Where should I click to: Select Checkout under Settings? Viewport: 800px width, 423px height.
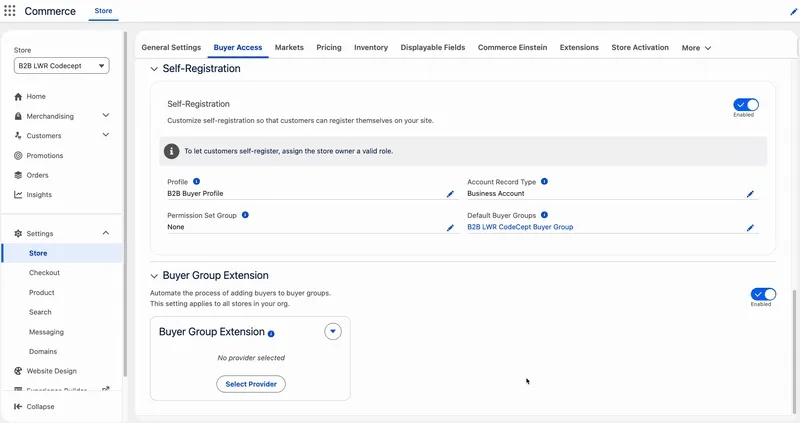(44, 273)
